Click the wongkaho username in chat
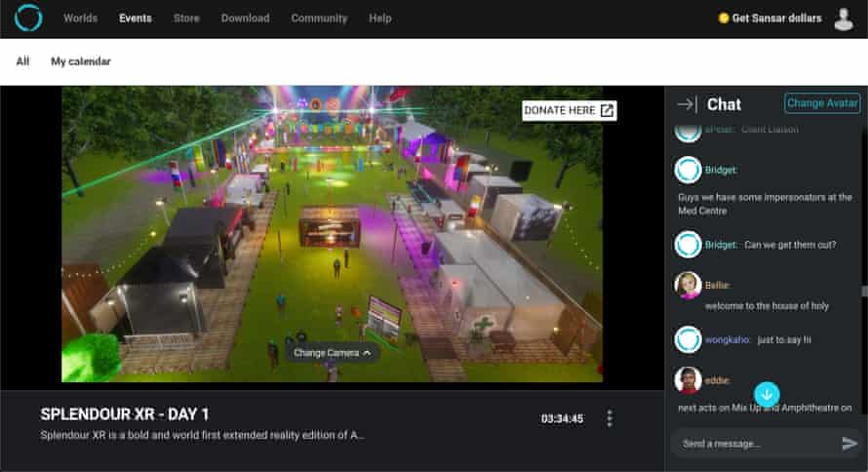868x472 pixels. [728, 339]
